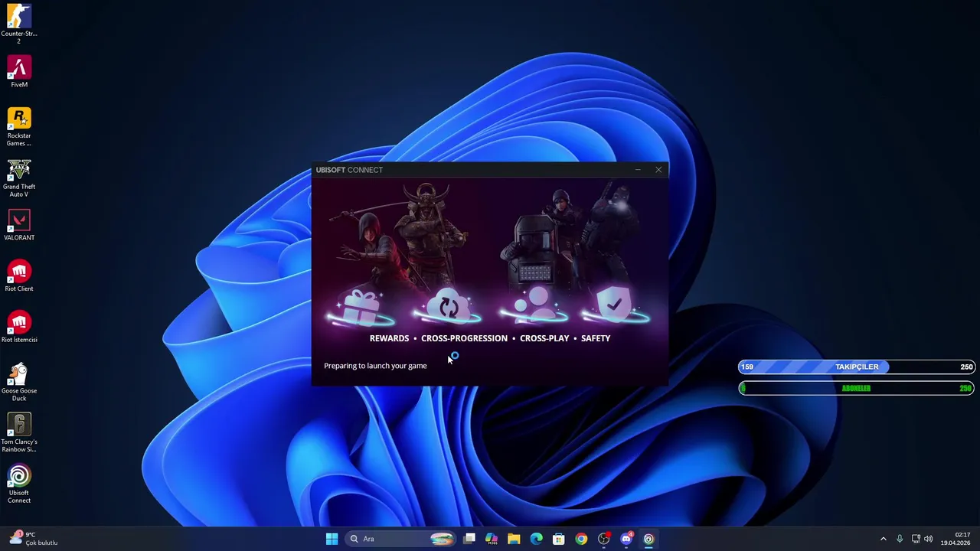Open Microsoft 365 Copilot from the taskbar
Viewport: 980px width, 551px height.
(492, 539)
